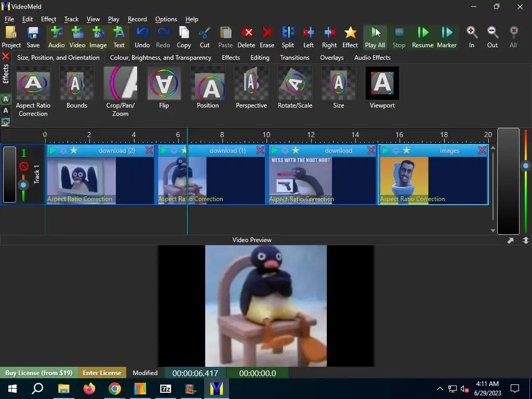Remove the images clip
Image resolution: width=532 pixels, height=399 pixels.
pyautogui.click(x=482, y=150)
